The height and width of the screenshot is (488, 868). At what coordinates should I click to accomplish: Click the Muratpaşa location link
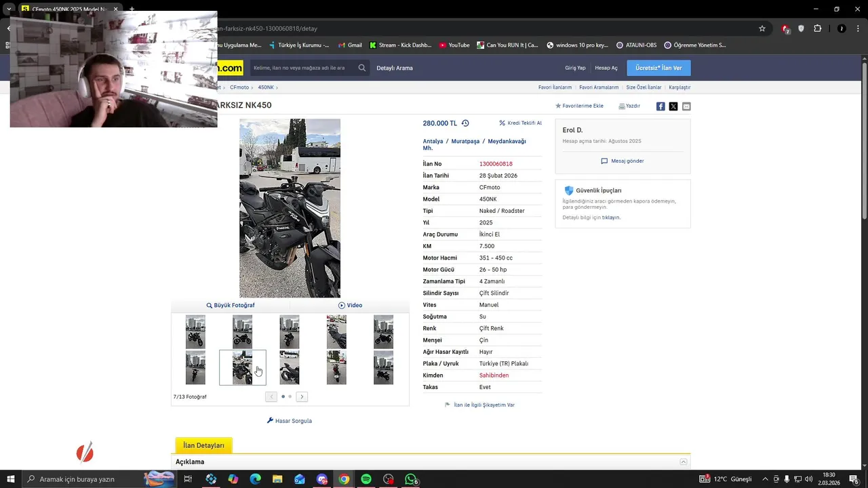click(465, 142)
